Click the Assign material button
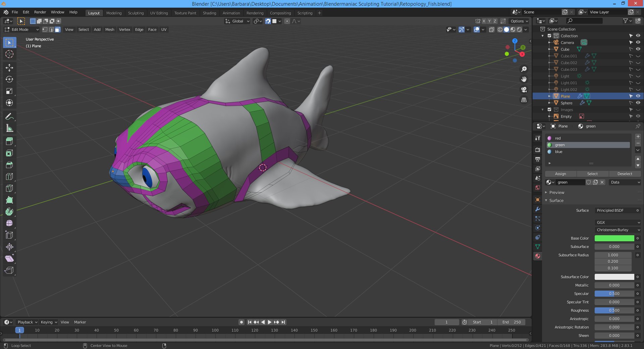The width and height of the screenshot is (644, 349). coord(560,174)
